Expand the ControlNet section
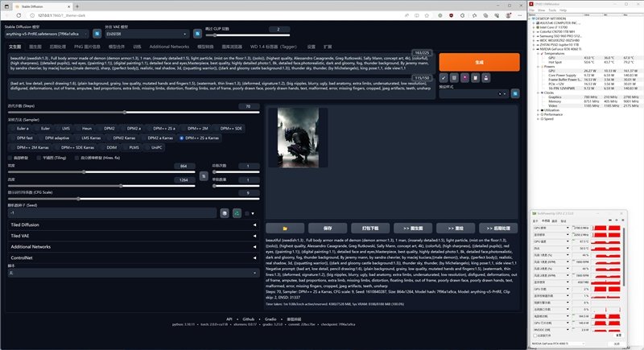 click(134, 257)
